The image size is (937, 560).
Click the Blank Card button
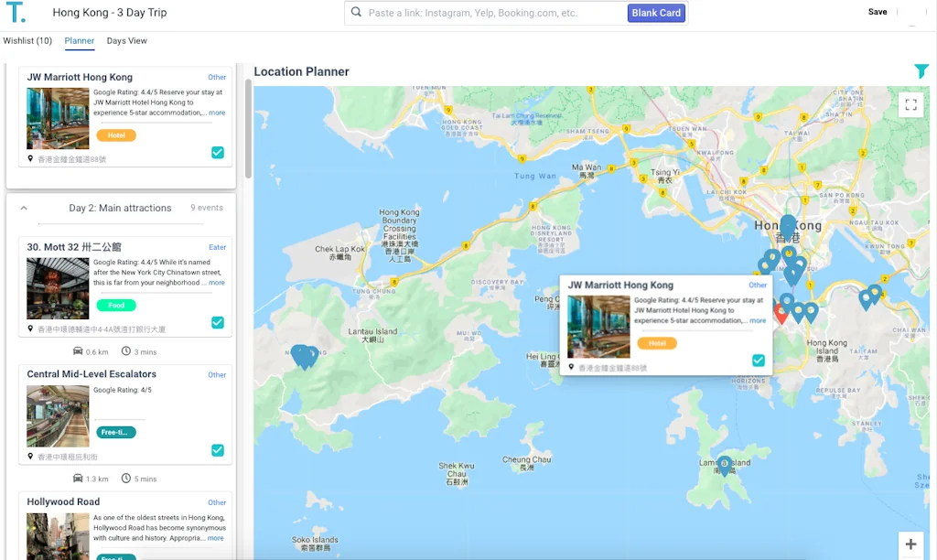(656, 13)
